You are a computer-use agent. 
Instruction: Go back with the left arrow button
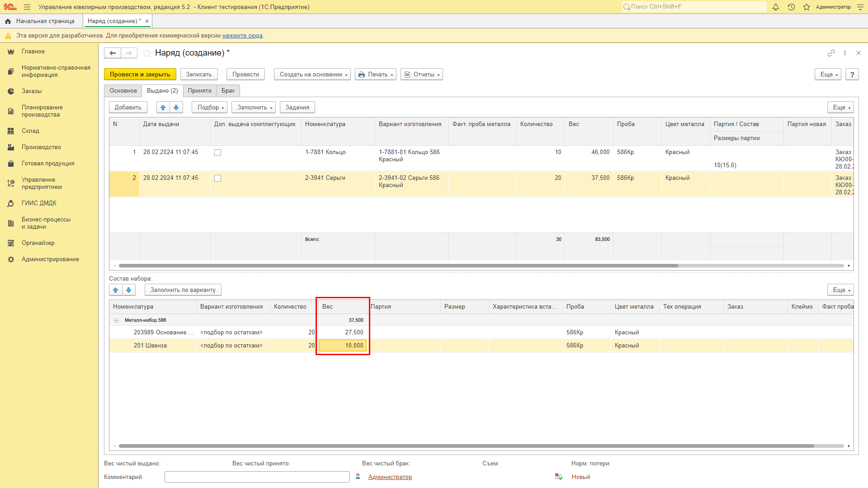pyautogui.click(x=113, y=53)
